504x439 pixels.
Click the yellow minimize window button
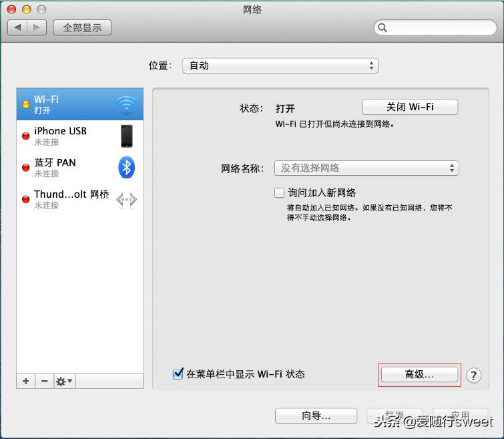[x=27, y=9]
